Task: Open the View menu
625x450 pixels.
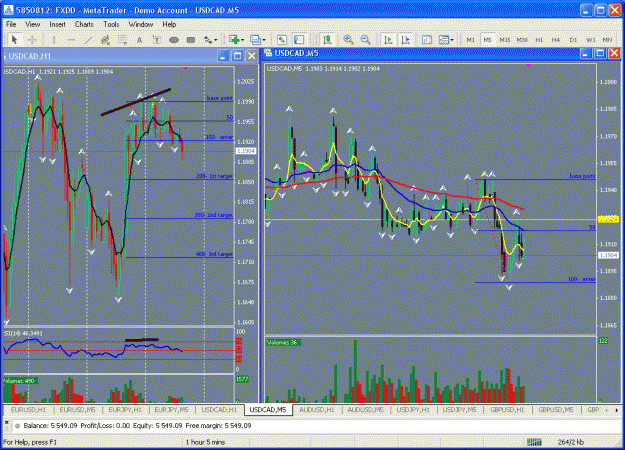Action: point(33,24)
